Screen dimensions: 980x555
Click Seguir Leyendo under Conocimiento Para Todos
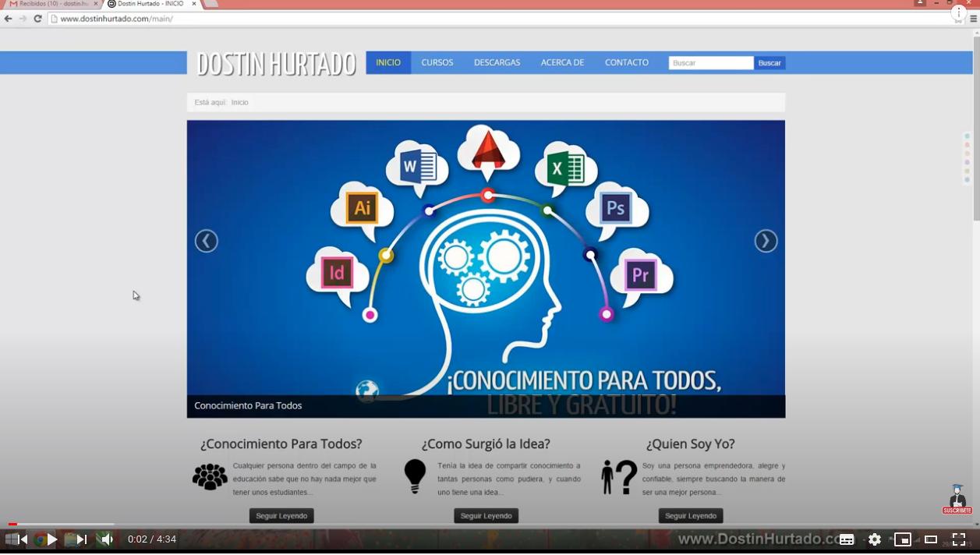[x=281, y=516]
